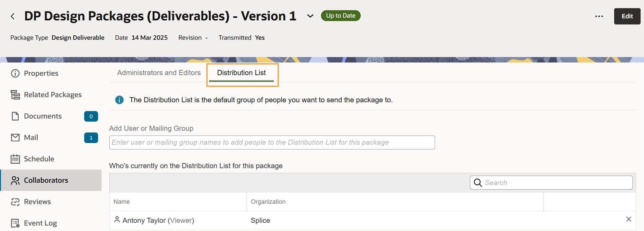The height and width of the screenshot is (231, 644).
Task: Click the Event Log icon
Action: pos(15,223)
